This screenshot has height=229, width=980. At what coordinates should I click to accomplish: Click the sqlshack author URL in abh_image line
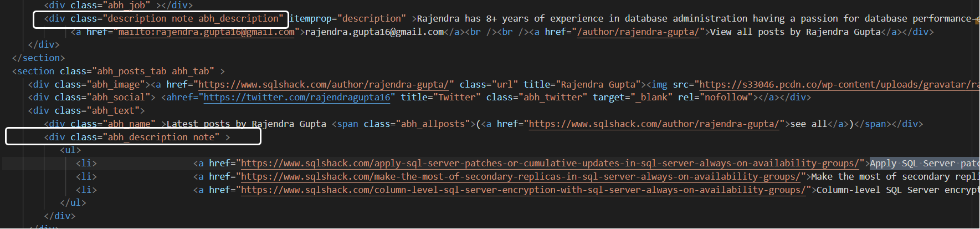pos(322,85)
